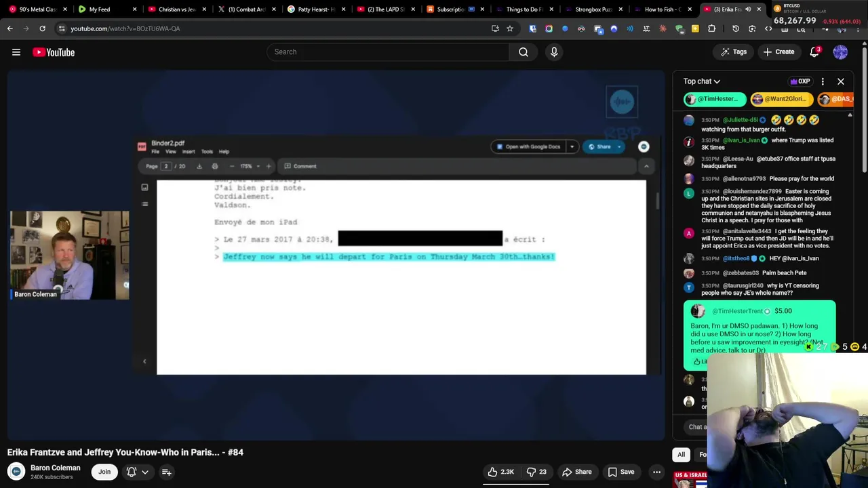Screen dimensions: 868x488
Task: Click the Open with Google Docs button
Action: click(529, 146)
